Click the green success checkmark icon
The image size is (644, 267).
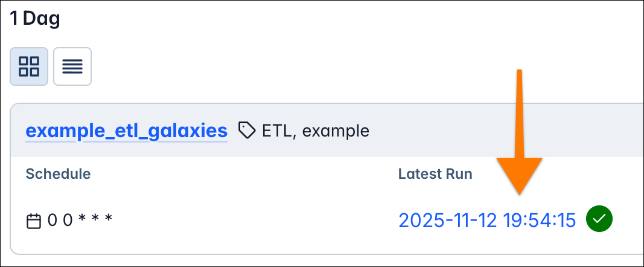point(600,220)
